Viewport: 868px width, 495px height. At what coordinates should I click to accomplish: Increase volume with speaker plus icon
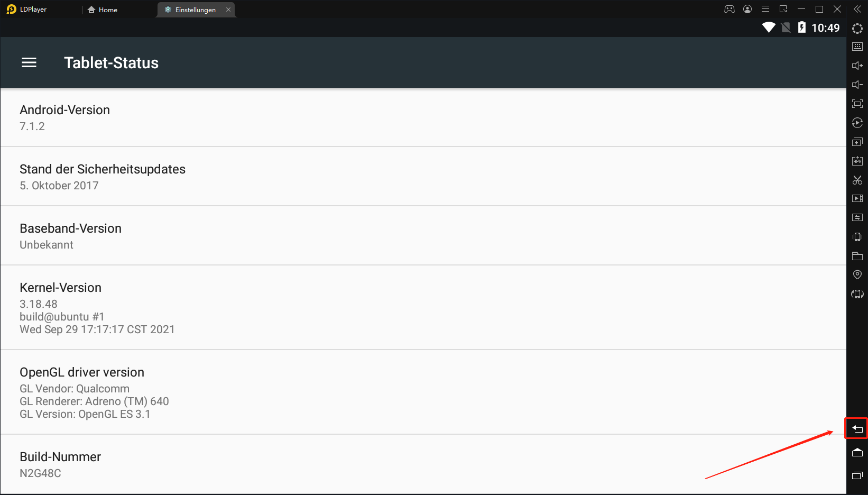tap(857, 66)
